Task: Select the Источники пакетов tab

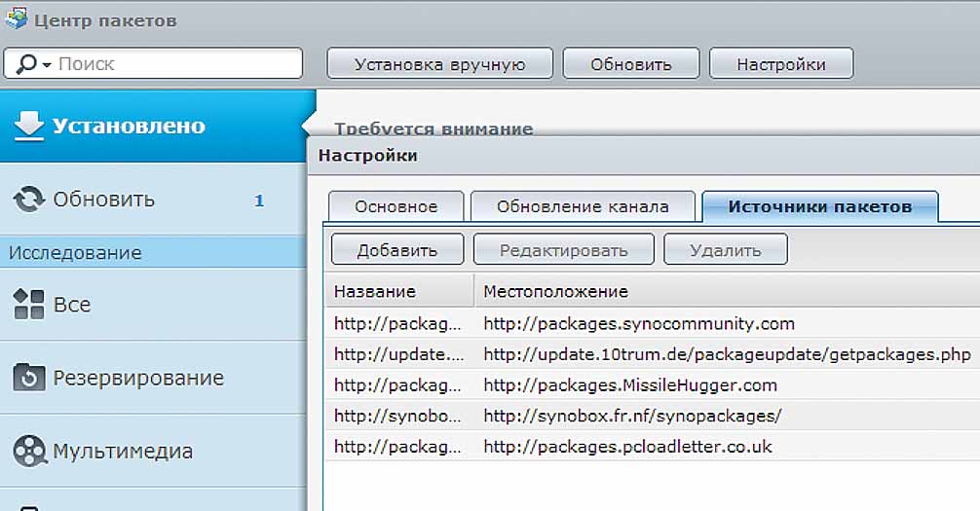Action: (819, 206)
